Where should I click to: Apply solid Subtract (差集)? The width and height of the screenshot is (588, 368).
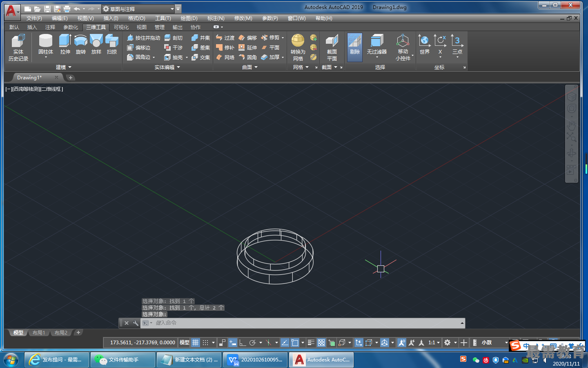[x=200, y=47]
